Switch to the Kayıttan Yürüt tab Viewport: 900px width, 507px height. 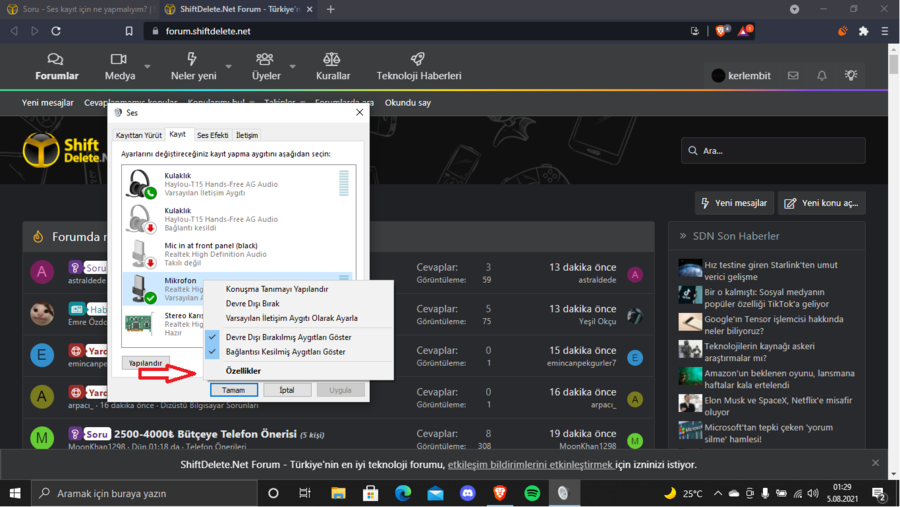coord(138,135)
